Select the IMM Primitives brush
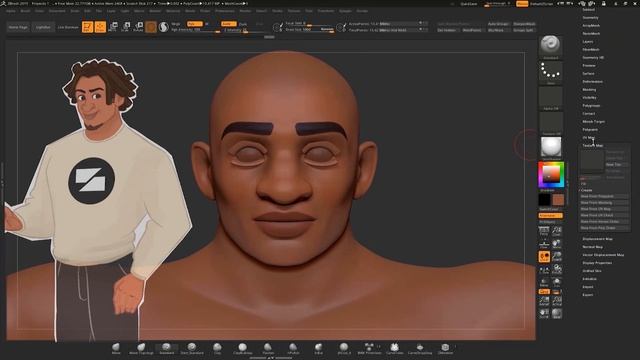The width and height of the screenshot is (640, 360). pos(369,348)
